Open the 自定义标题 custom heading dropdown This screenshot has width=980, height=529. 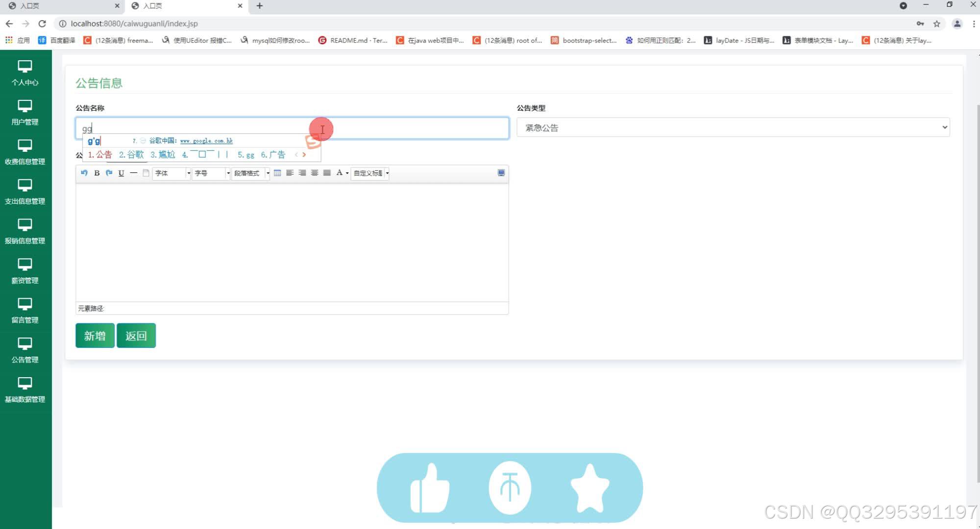(370, 173)
